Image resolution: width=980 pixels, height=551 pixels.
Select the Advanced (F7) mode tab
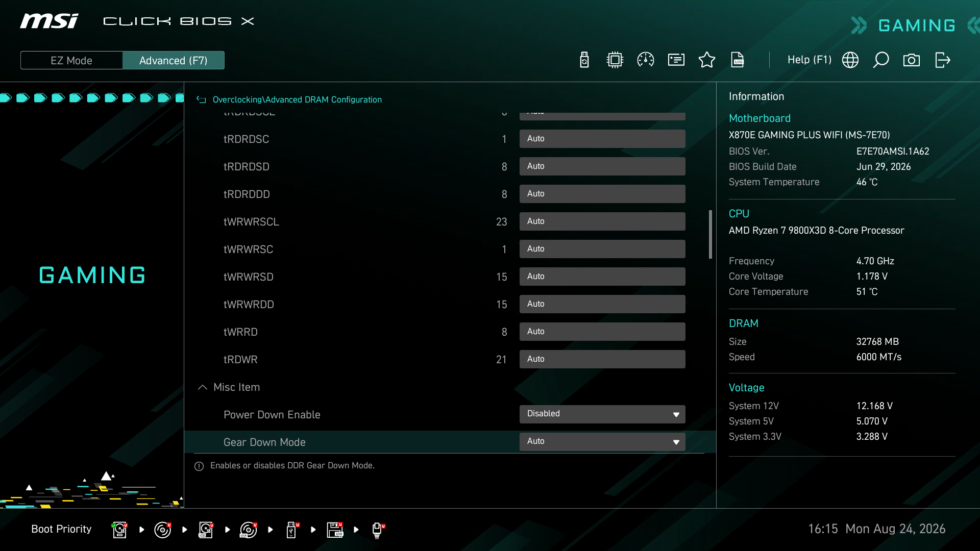point(174,60)
